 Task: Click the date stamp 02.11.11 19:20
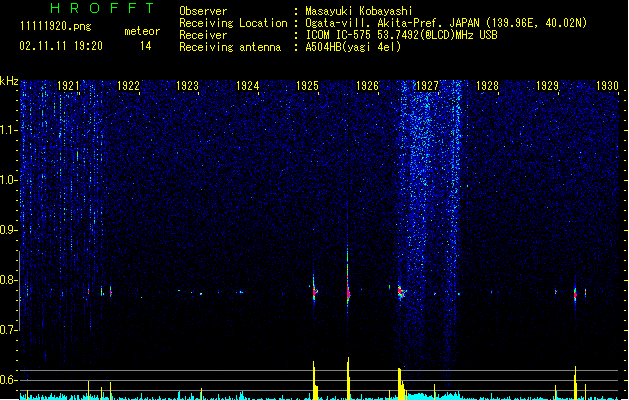(61, 46)
